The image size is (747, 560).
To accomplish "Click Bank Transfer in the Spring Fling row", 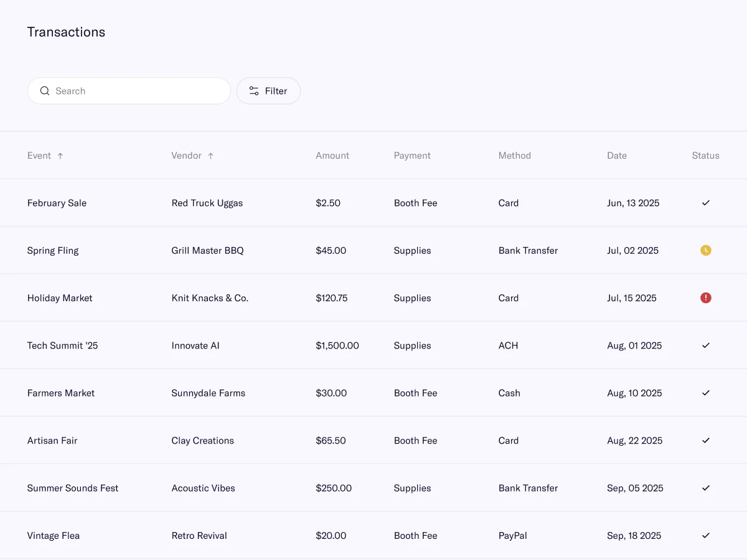I will [529, 251].
